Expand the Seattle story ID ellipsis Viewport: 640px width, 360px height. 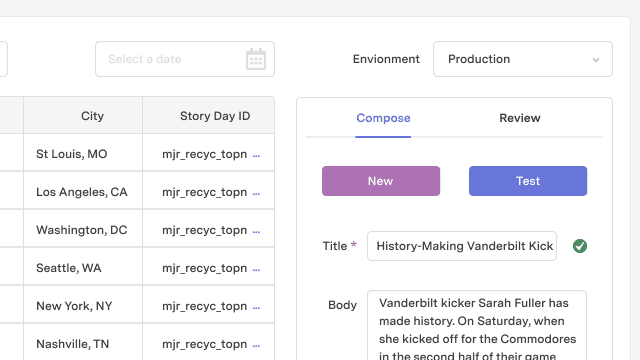click(256, 269)
